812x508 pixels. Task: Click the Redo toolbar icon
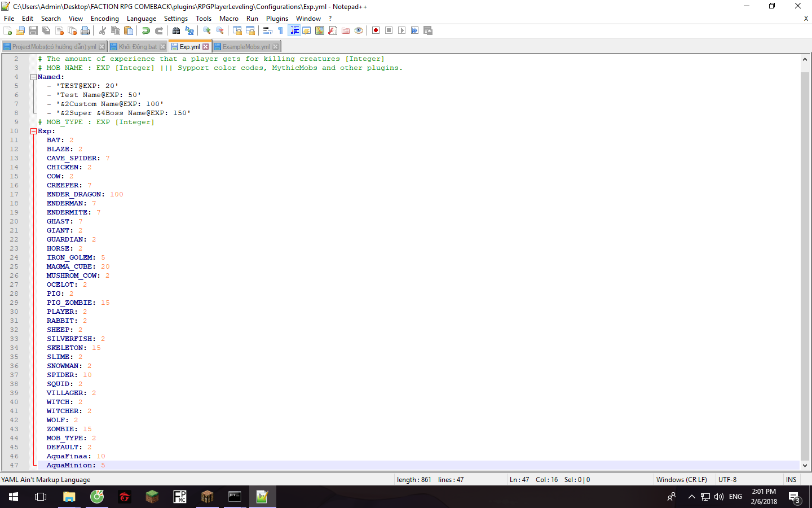coord(159,30)
